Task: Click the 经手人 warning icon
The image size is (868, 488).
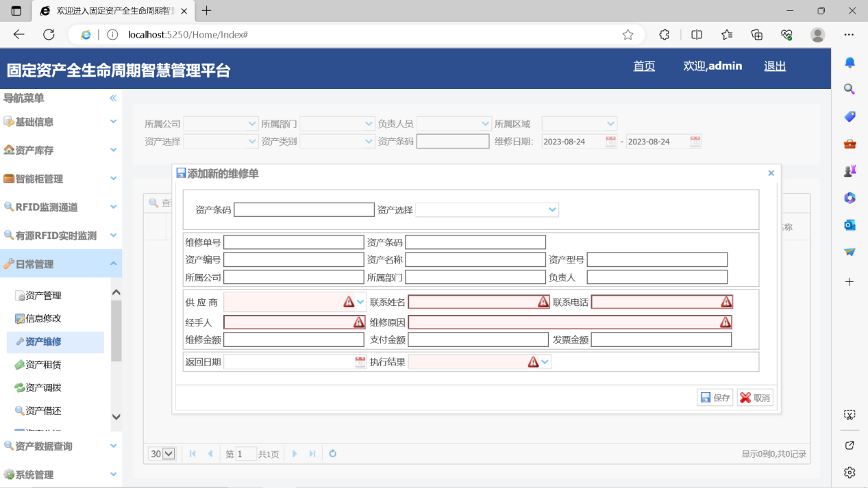Action: tap(359, 322)
